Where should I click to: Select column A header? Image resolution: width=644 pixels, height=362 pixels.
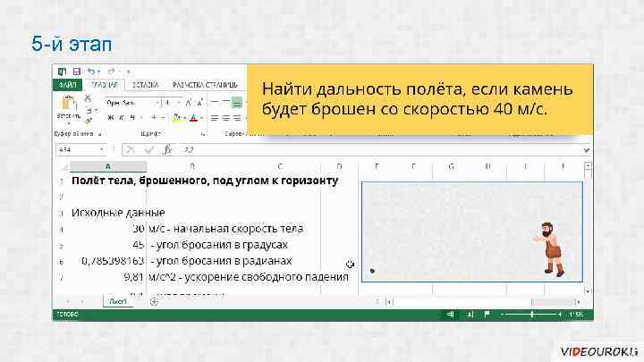tap(108, 166)
